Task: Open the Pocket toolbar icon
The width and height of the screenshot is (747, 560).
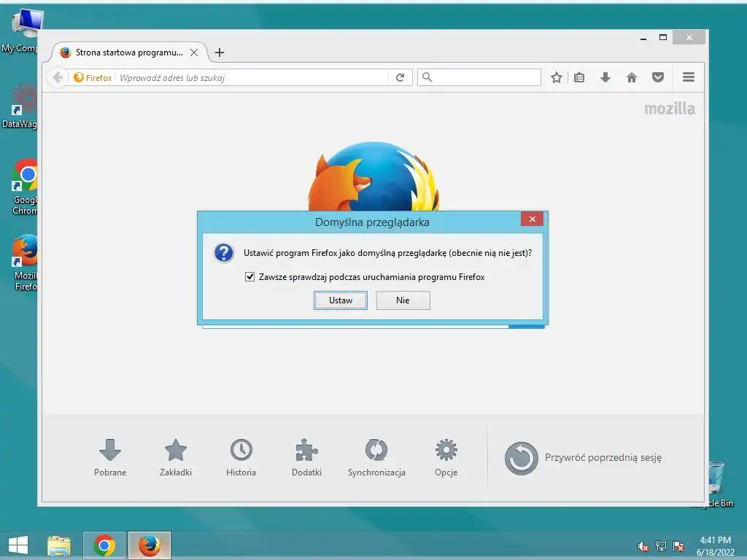Action: (658, 77)
